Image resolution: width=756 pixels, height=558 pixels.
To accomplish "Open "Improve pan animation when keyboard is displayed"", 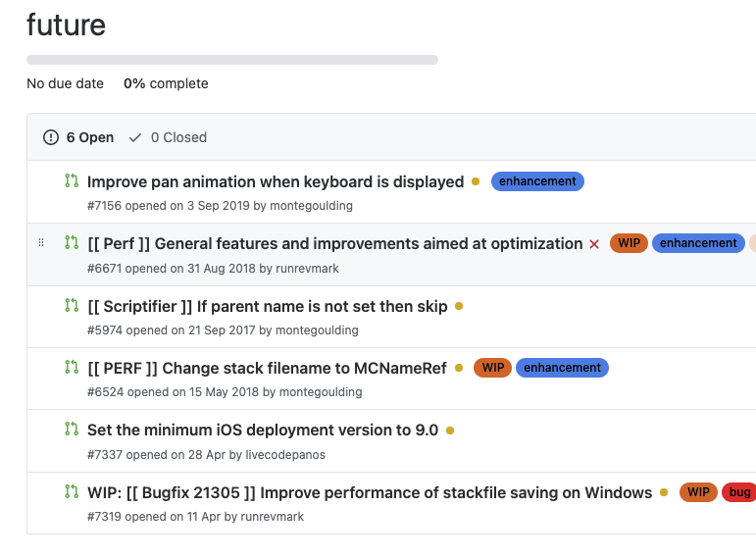I will click(x=276, y=181).
